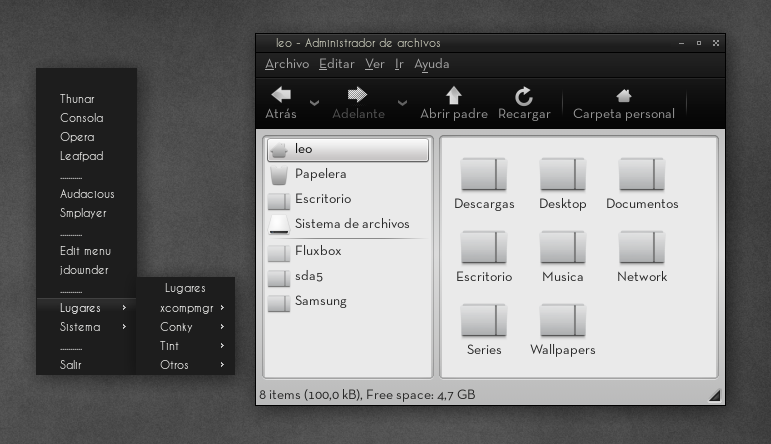The height and width of the screenshot is (444, 771).
Task: Select the Musica folder icon
Action: 563,247
